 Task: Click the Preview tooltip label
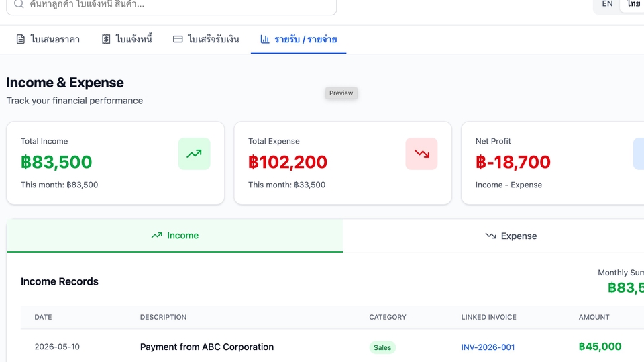341,93
